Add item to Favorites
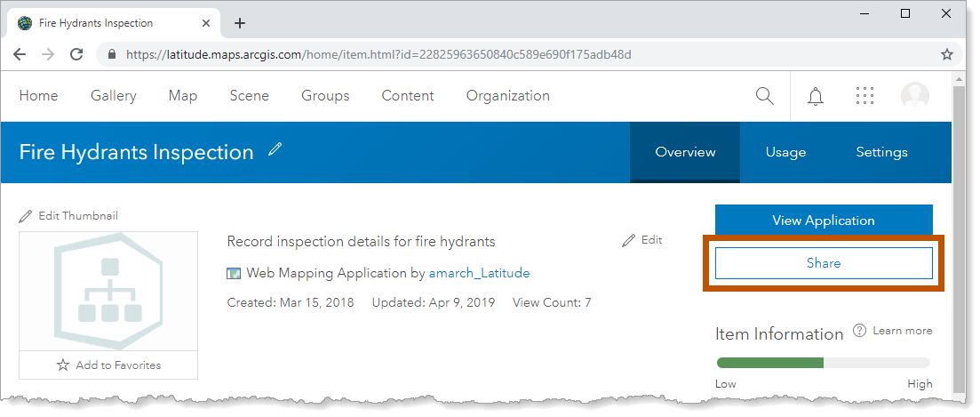This screenshot has width=980, height=417. point(108,365)
